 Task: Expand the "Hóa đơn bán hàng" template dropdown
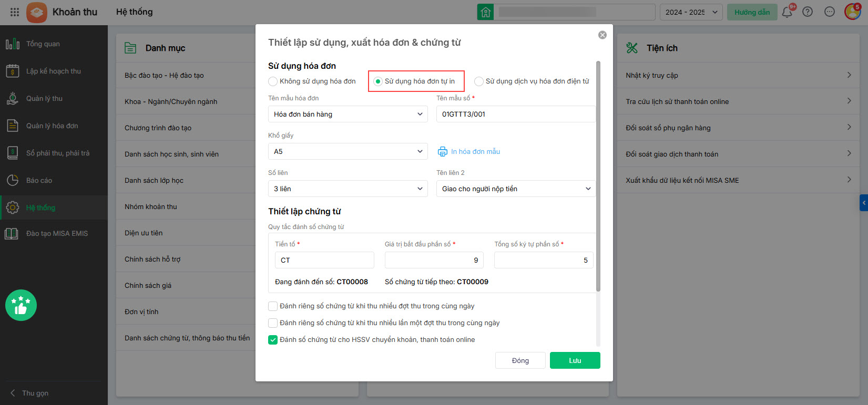[348, 114]
